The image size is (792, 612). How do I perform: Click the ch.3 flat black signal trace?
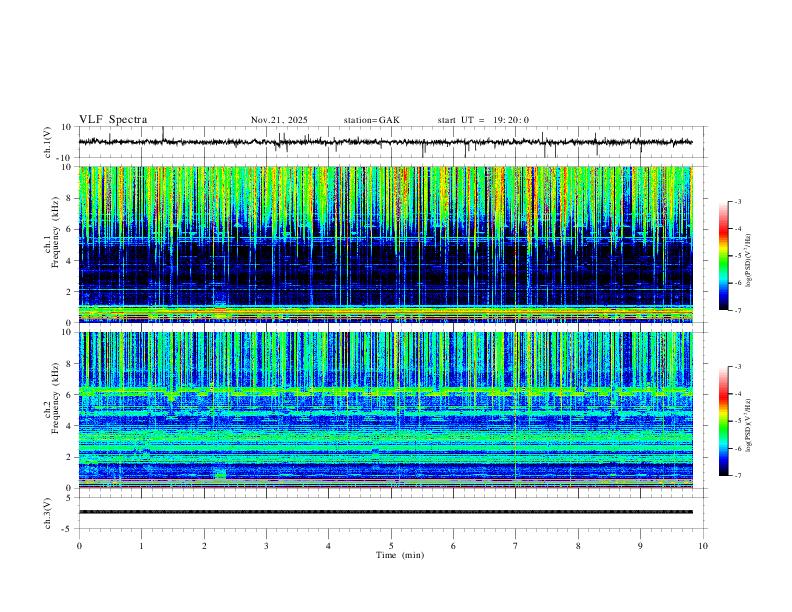[385, 512]
